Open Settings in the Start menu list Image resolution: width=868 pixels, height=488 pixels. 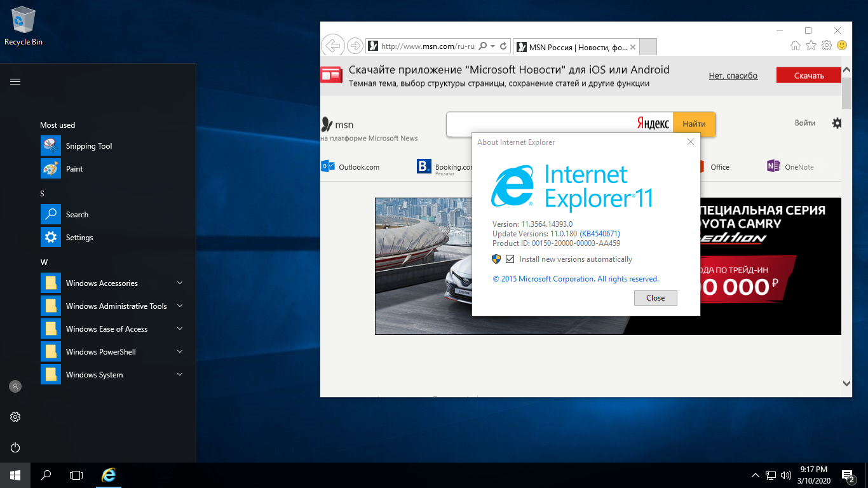coord(112,238)
